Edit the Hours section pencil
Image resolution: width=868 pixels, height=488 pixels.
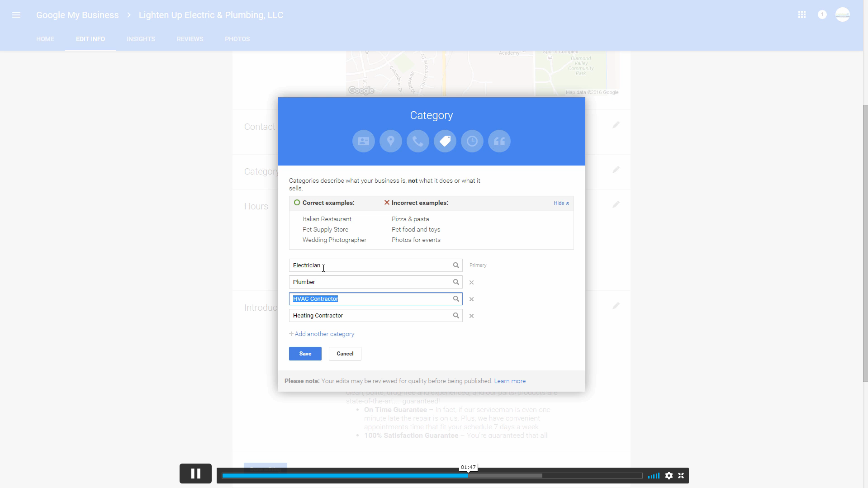[x=616, y=204]
